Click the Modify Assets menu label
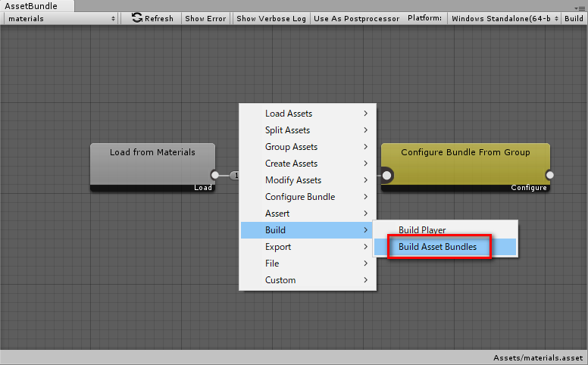 [x=293, y=180]
